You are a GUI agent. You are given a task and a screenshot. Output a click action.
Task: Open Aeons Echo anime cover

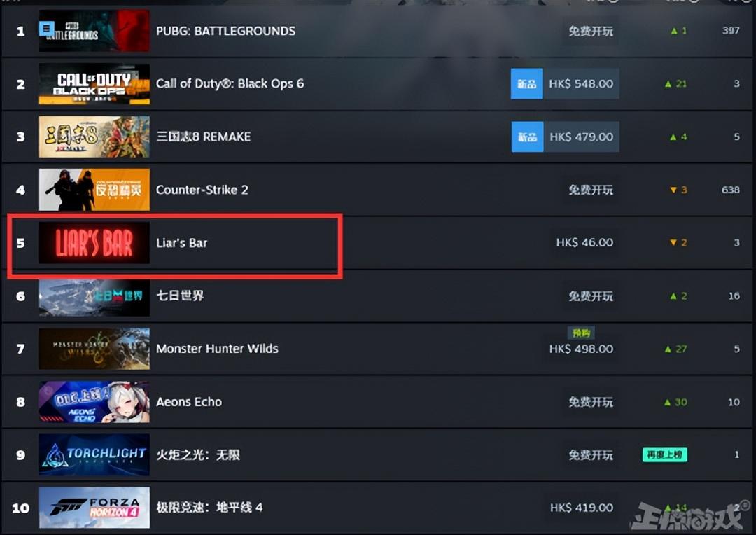click(x=94, y=402)
